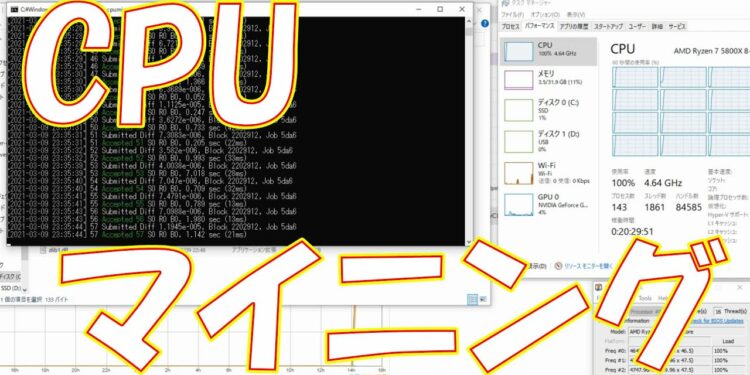Click the 'CPU' heading above the graphs
Image resolution: width=750 pixels, height=375 pixels.
(623, 48)
